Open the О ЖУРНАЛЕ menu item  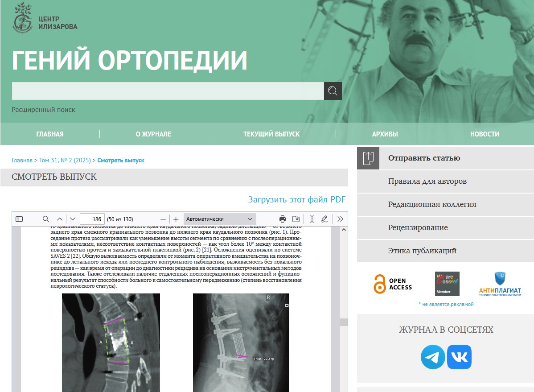[153, 134]
